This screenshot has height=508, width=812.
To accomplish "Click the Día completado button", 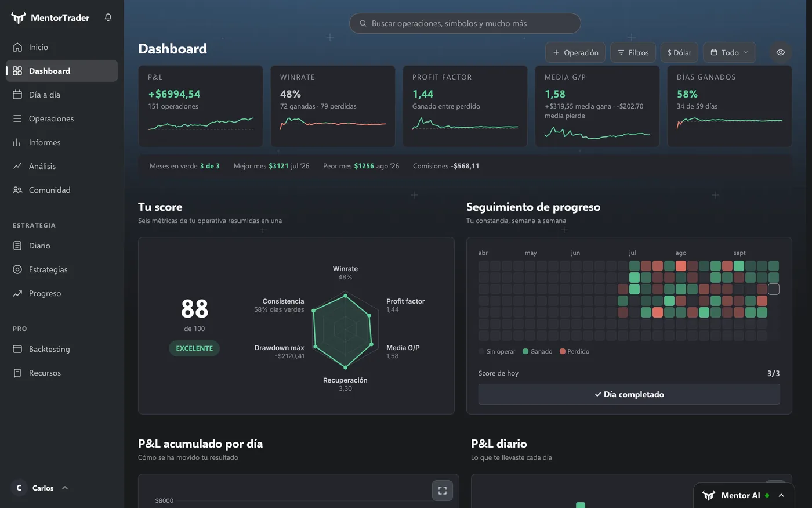I will coord(629,394).
